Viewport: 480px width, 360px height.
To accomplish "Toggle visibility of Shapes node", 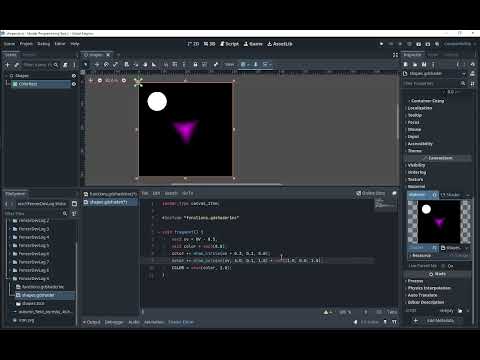I will (74, 76).
